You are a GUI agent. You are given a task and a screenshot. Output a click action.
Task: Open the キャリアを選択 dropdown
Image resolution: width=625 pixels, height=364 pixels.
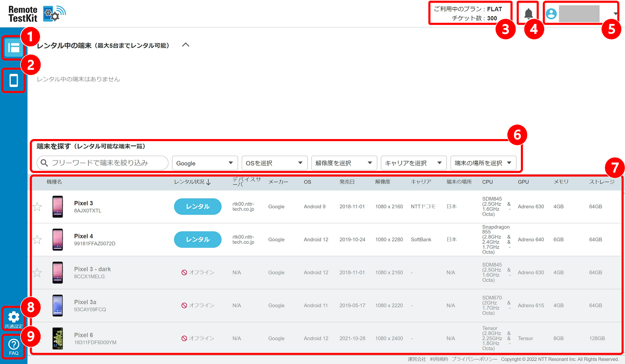pos(414,163)
